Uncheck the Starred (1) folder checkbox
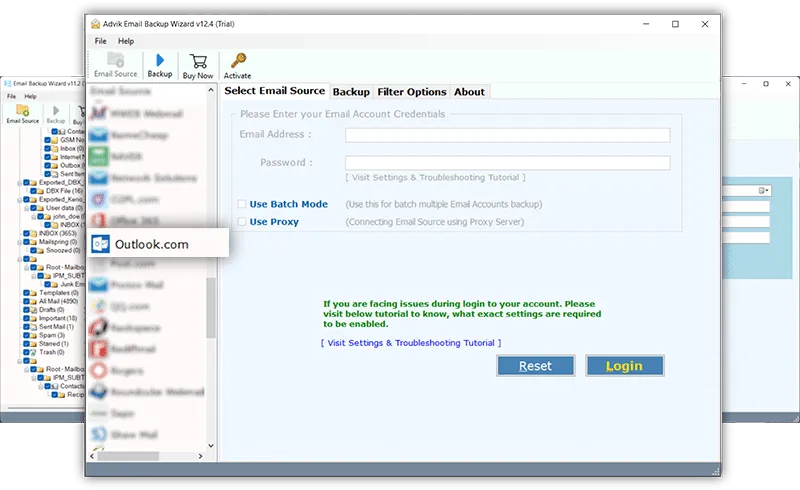800x490 pixels. [26, 344]
